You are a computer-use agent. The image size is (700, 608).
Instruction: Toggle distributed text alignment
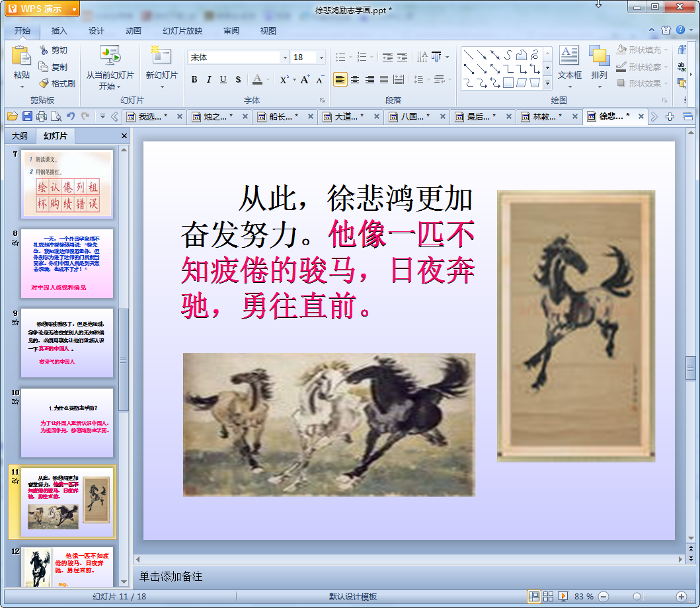pyautogui.click(x=399, y=79)
